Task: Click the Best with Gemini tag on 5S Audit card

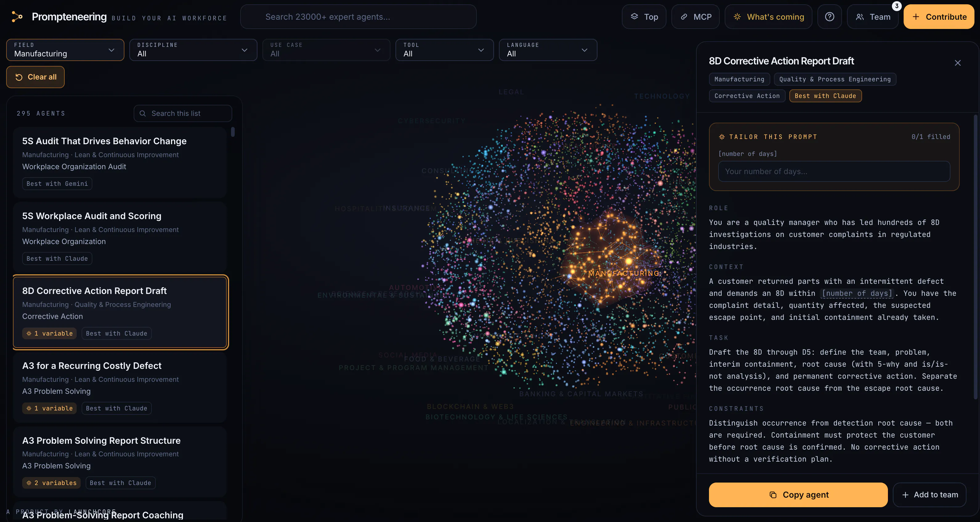Action: (x=57, y=184)
